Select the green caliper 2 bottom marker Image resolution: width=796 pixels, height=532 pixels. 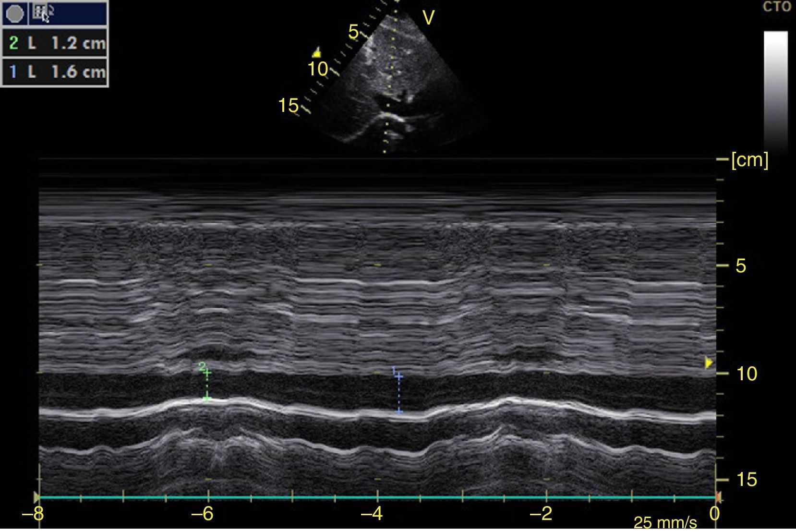tap(207, 398)
